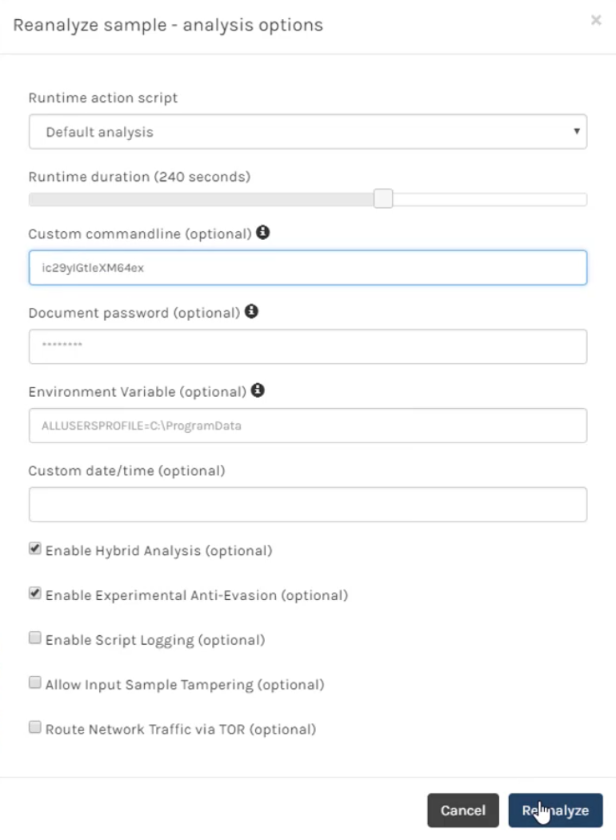Focus the Custom commandline input field
The image size is (616, 840).
tap(308, 268)
